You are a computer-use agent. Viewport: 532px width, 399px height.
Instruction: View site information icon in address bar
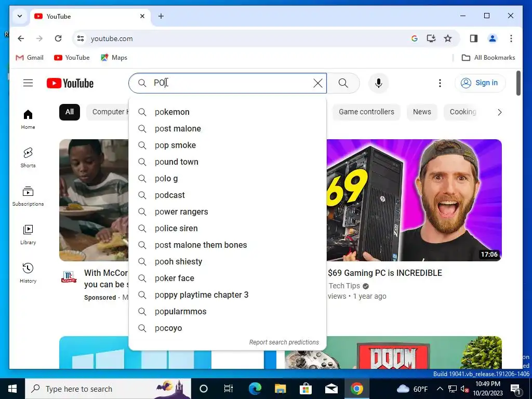[81, 38]
